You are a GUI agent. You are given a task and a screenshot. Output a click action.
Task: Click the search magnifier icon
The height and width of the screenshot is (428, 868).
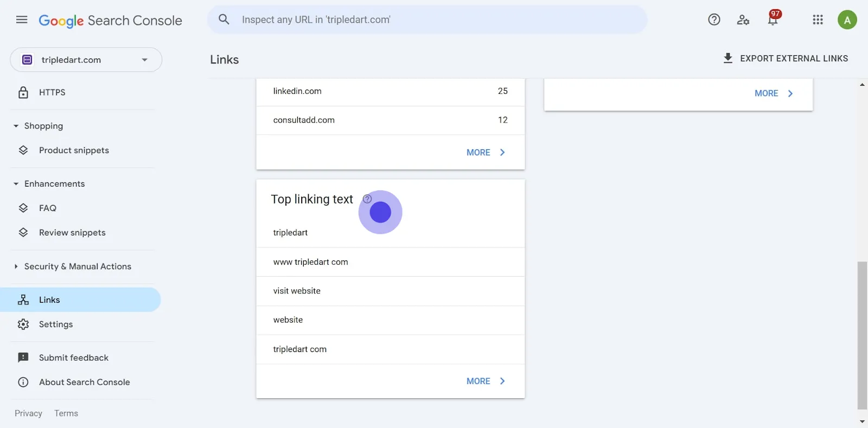coord(224,20)
